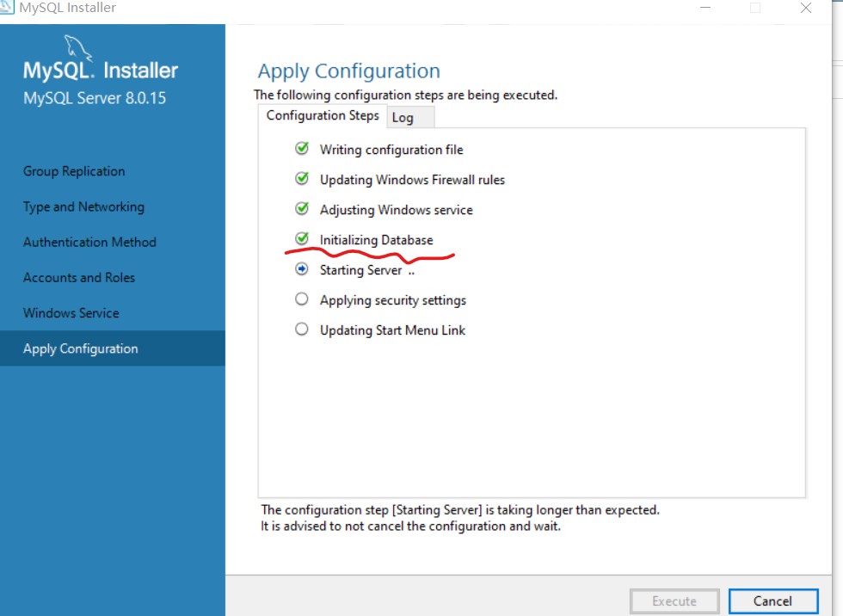843x616 pixels.
Task: Click the Execute button
Action: [x=674, y=601]
